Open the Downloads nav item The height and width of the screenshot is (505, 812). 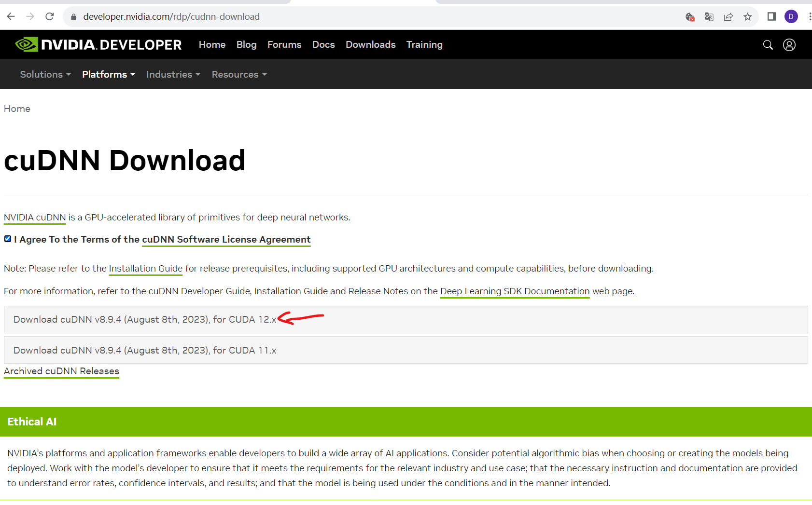371,44
